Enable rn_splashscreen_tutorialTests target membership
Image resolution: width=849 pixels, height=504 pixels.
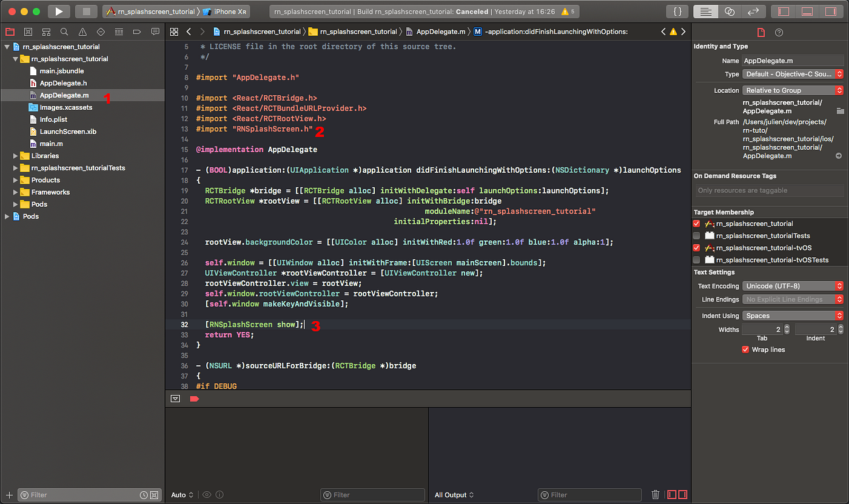[696, 236]
